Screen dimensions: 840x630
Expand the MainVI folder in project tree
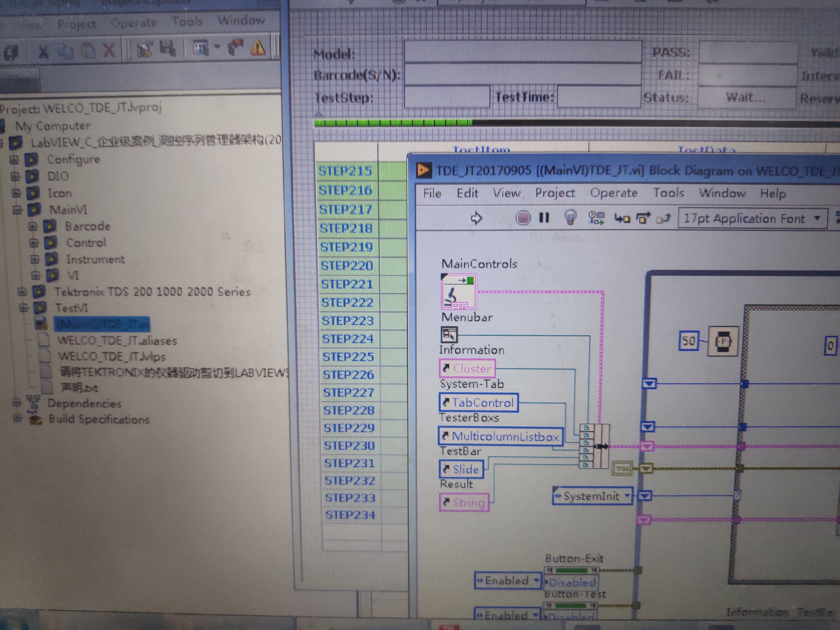click(x=17, y=210)
